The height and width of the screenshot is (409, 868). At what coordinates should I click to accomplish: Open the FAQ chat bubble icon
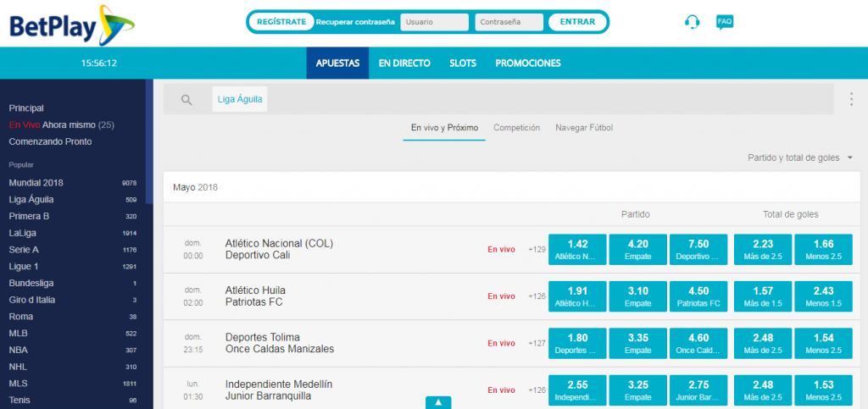tap(724, 22)
